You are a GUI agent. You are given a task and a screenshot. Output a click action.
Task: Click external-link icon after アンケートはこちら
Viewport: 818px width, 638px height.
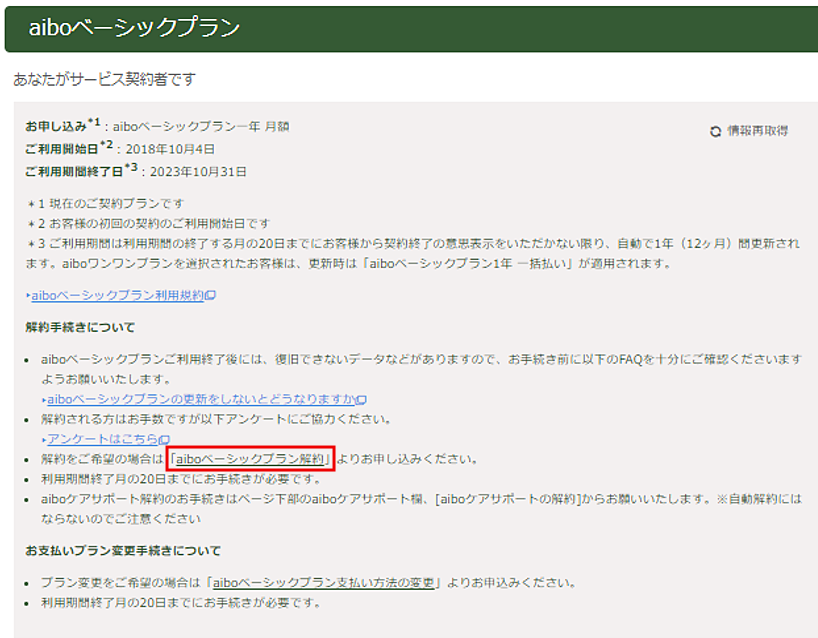[165, 440]
